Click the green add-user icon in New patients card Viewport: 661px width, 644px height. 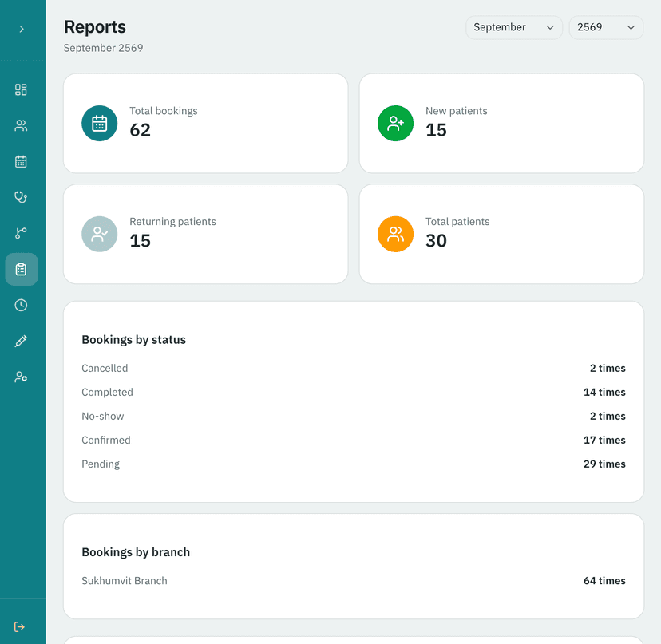tap(395, 124)
